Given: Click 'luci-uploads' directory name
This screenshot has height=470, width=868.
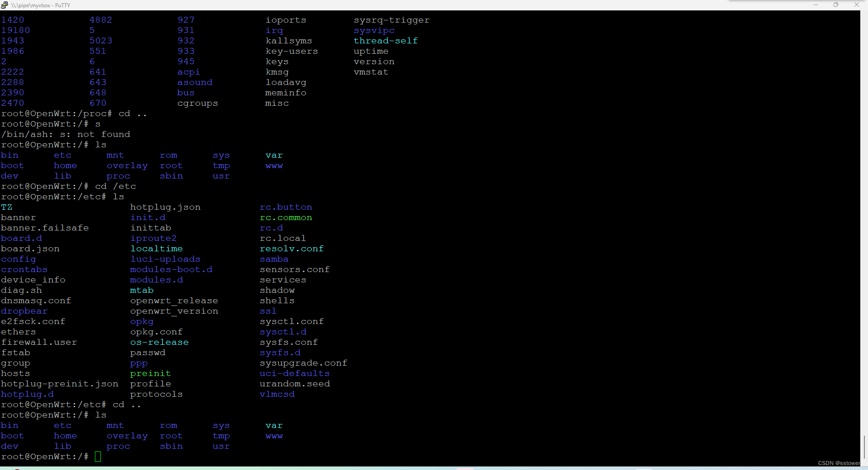Looking at the screenshot, I should coord(165,259).
